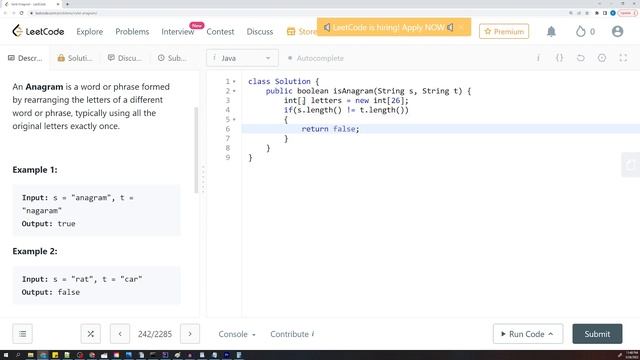
Task: Go to the next problem arrow
Action: (190, 334)
